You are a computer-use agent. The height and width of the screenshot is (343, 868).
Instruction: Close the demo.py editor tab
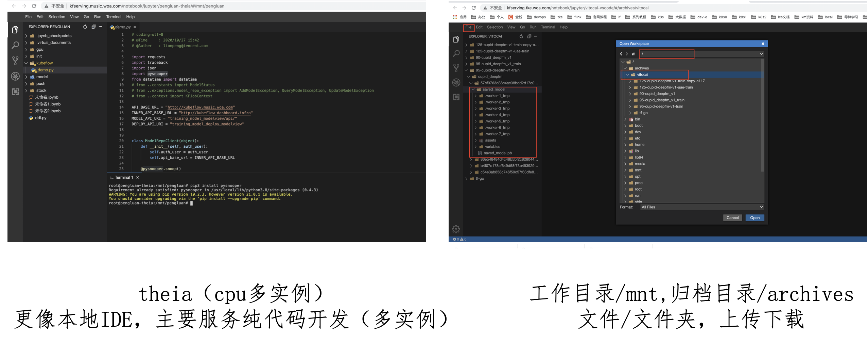[135, 27]
